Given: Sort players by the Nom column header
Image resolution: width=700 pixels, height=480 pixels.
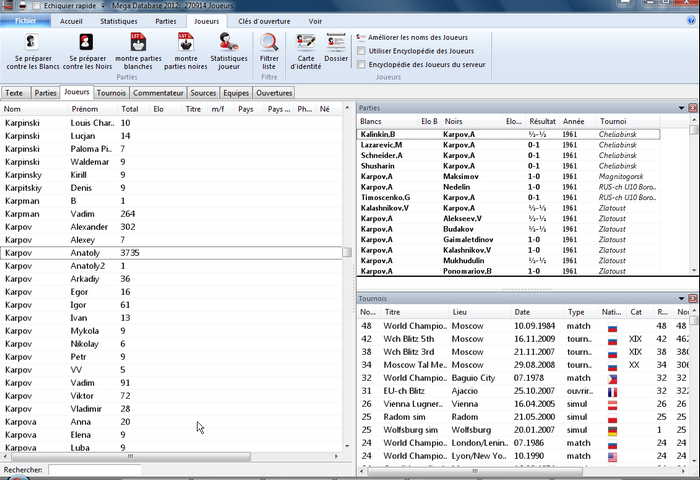Looking at the screenshot, I should [34, 109].
